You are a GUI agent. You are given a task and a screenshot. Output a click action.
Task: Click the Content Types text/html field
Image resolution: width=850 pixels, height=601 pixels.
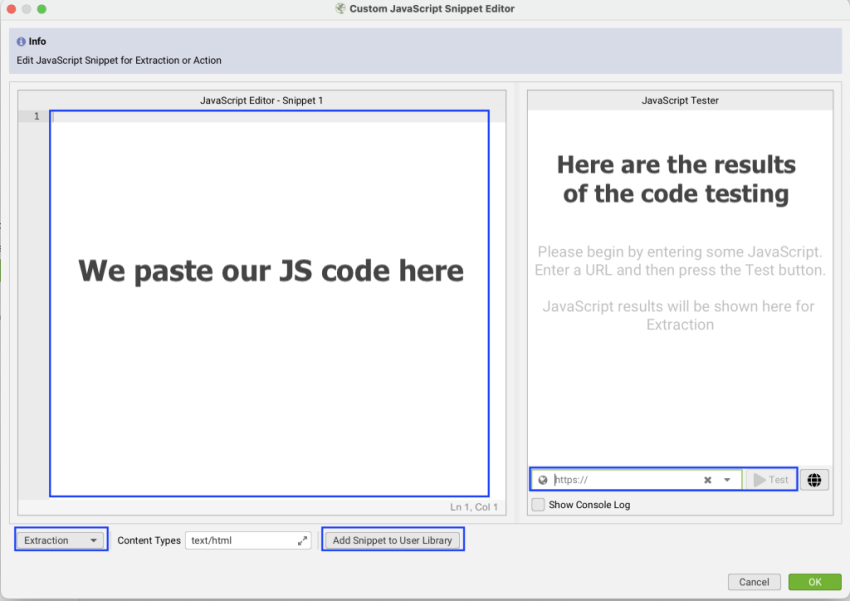pyautogui.click(x=240, y=541)
